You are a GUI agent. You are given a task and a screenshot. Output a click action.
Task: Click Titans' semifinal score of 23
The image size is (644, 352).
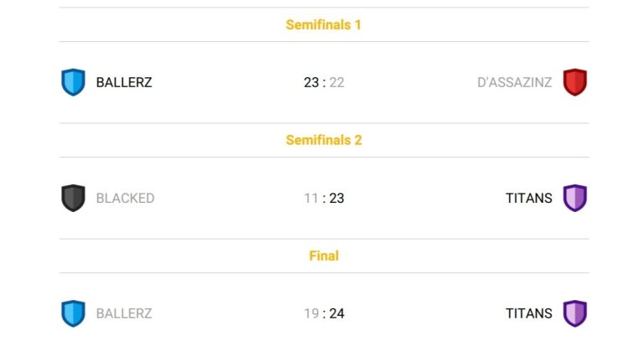[x=337, y=199]
